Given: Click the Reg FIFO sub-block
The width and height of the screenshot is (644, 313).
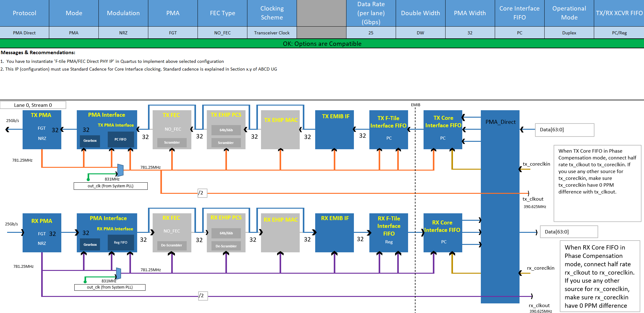Looking at the screenshot, I should click(x=120, y=242).
